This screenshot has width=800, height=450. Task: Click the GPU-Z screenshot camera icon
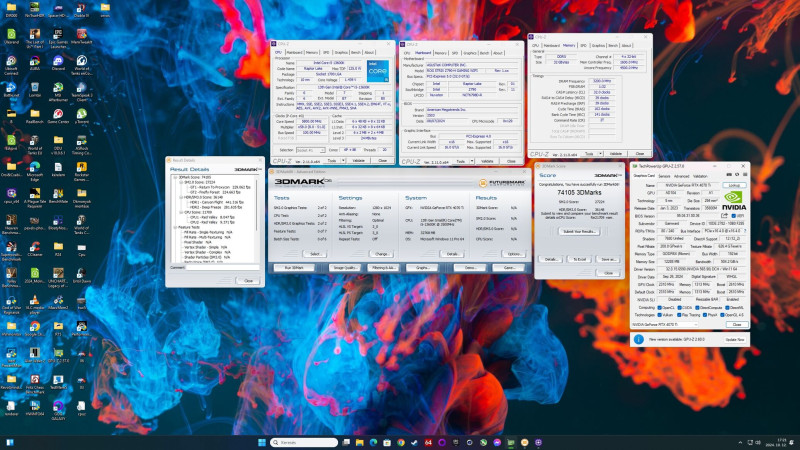coord(729,174)
